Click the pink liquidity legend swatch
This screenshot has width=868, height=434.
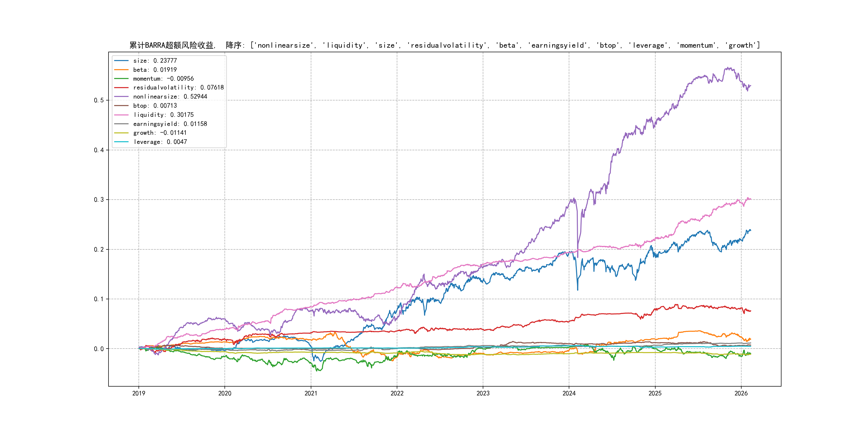coord(121,115)
